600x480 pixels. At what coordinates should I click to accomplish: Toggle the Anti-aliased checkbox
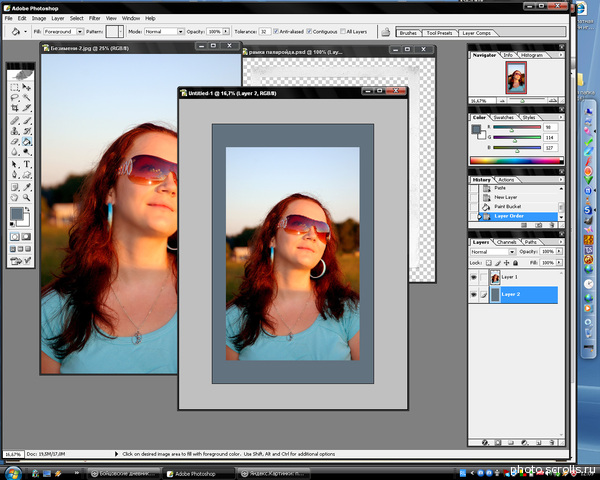pyautogui.click(x=276, y=31)
